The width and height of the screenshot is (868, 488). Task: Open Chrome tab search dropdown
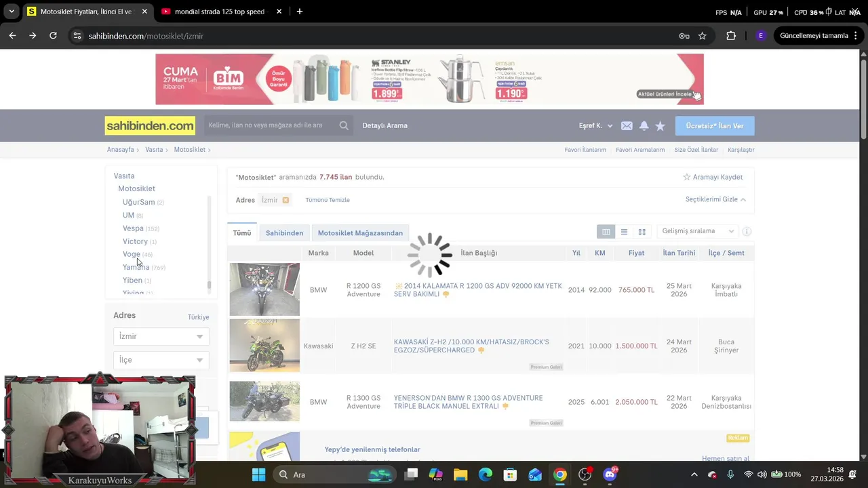[12, 12]
